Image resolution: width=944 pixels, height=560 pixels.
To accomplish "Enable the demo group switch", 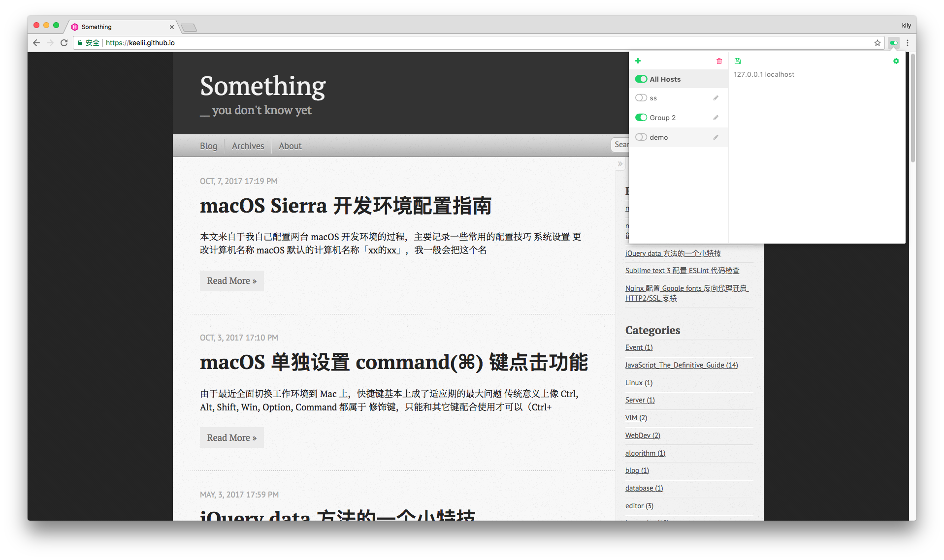I will [641, 137].
